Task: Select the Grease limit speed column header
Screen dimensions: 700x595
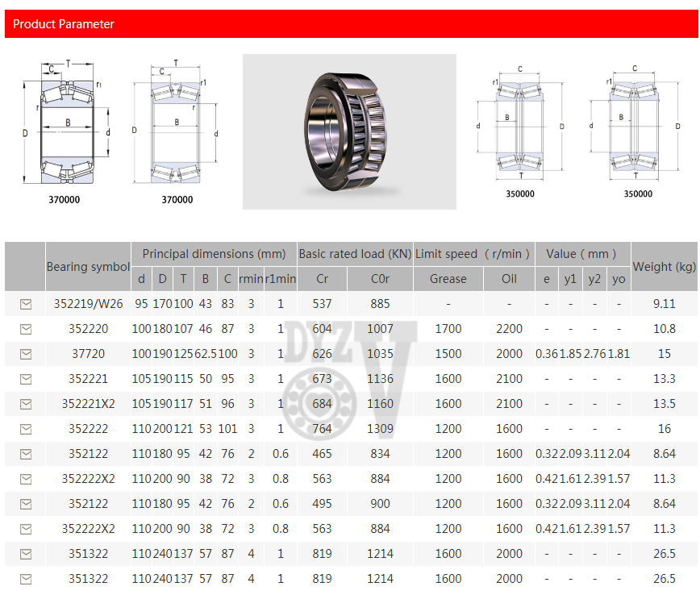Action: 448,279
